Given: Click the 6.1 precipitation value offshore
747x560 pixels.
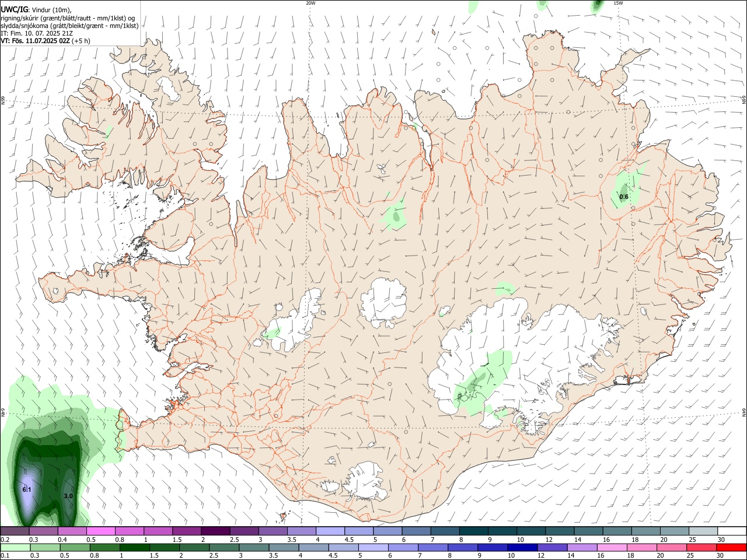Looking at the screenshot, I should click(x=27, y=489).
